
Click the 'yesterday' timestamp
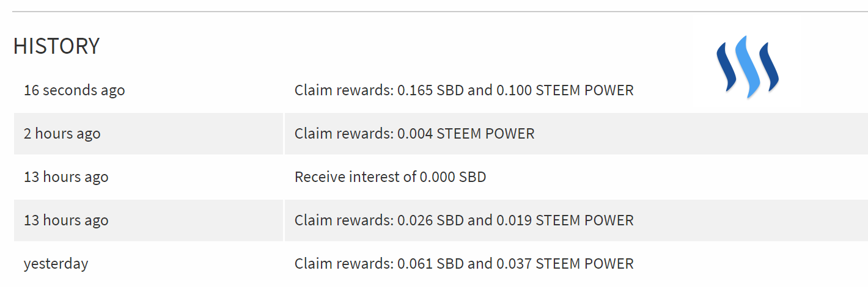(56, 264)
